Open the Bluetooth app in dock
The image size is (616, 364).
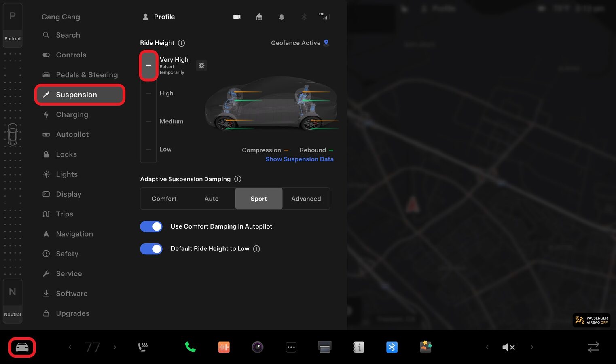pyautogui.click(x=392, y=347)
